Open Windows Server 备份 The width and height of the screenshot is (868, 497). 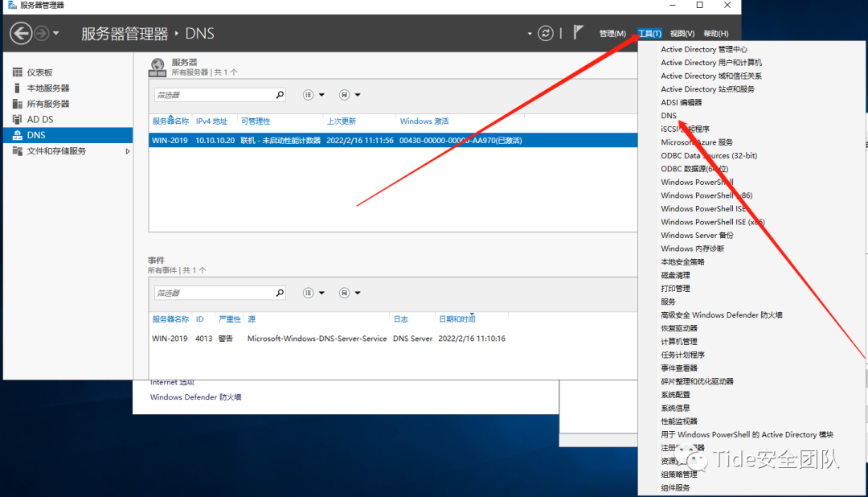point(696,236)
